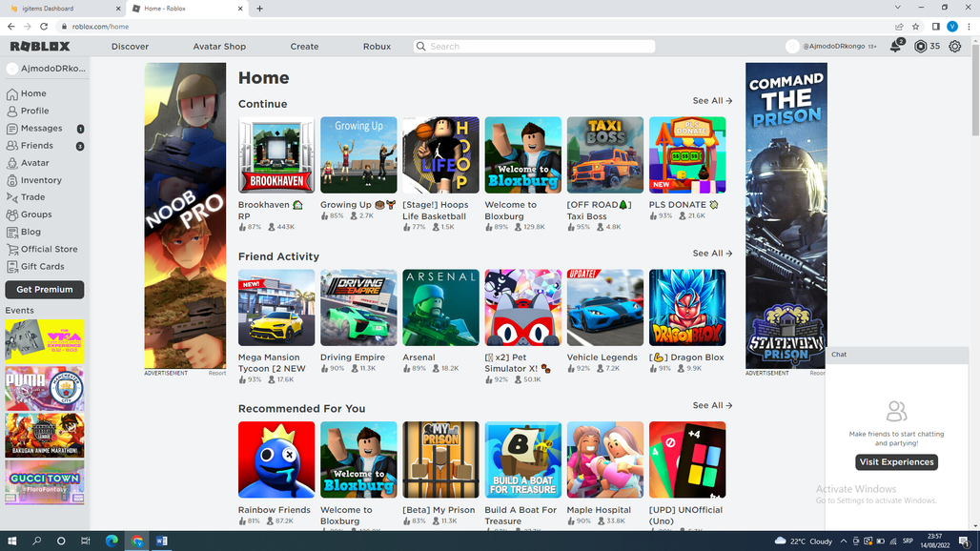The height and width of the screenshot is (551, 980).
Task: Open the Trade sidebar icon
Action: pyautogui.click(x=11, y=197)
